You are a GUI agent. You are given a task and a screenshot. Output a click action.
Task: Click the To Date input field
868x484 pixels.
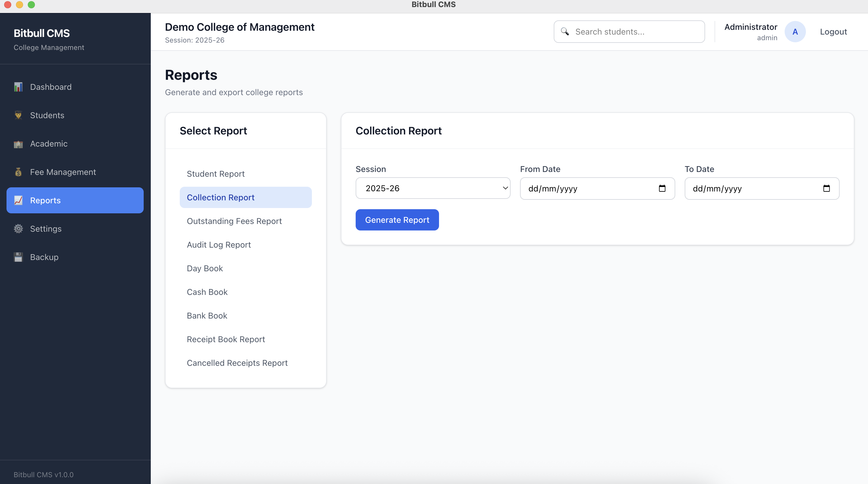[762, 189]
